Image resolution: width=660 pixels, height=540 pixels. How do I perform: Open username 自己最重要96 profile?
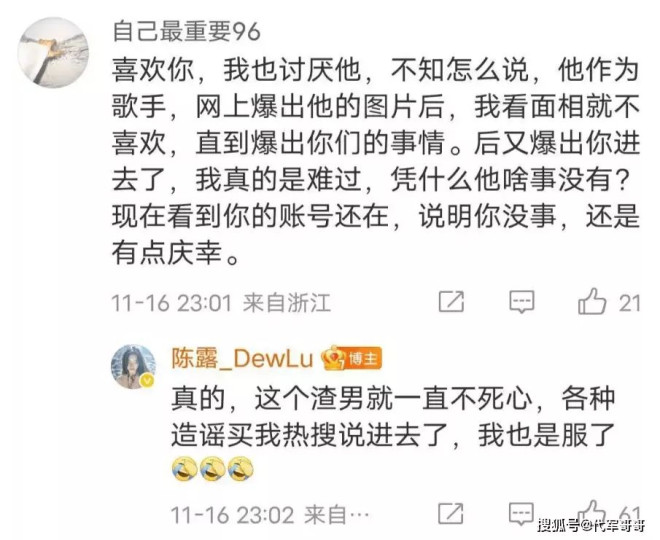point(186,32)
